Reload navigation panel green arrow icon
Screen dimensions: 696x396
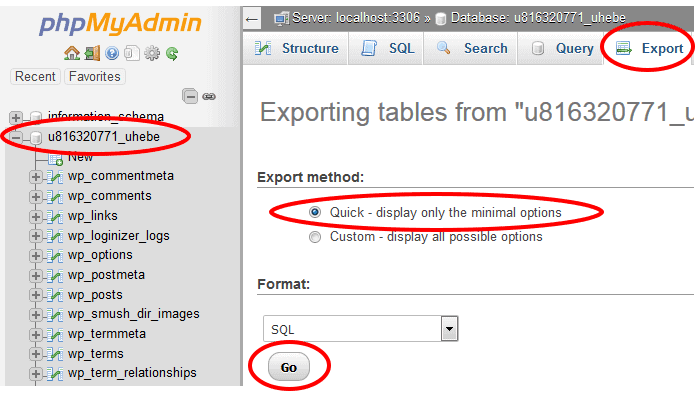pos(172,54)
